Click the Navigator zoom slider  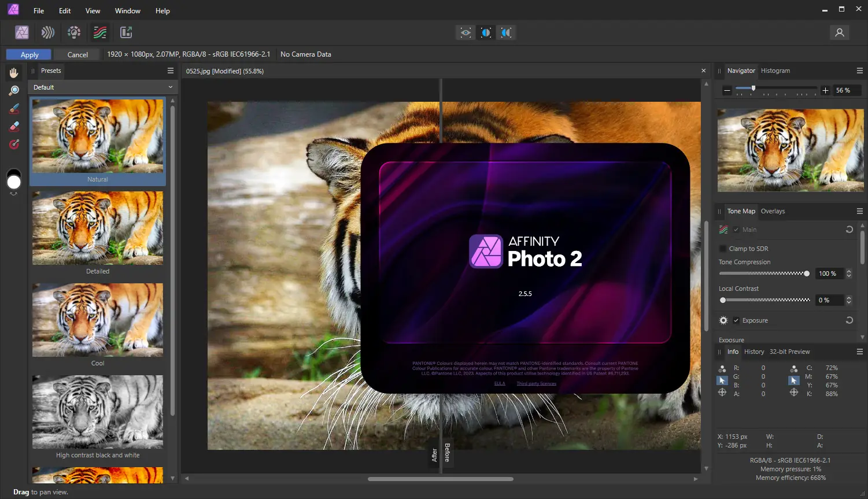point(776,89)
